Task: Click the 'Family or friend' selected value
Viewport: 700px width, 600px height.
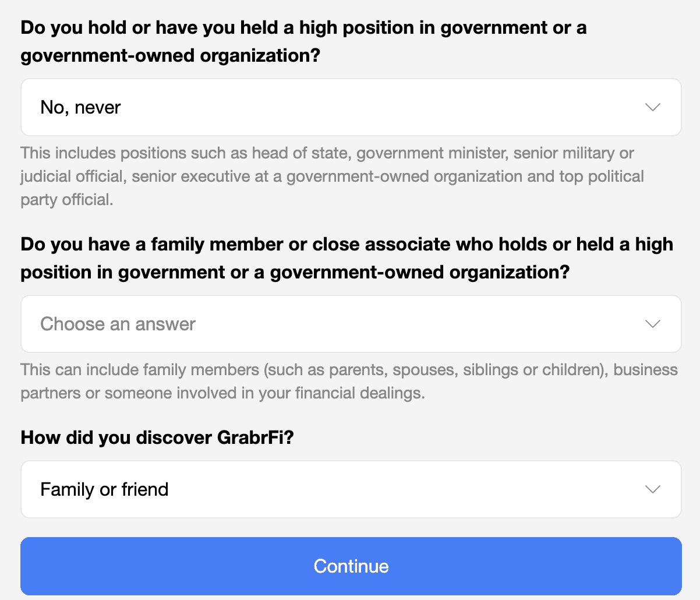Action: point(104,489)
